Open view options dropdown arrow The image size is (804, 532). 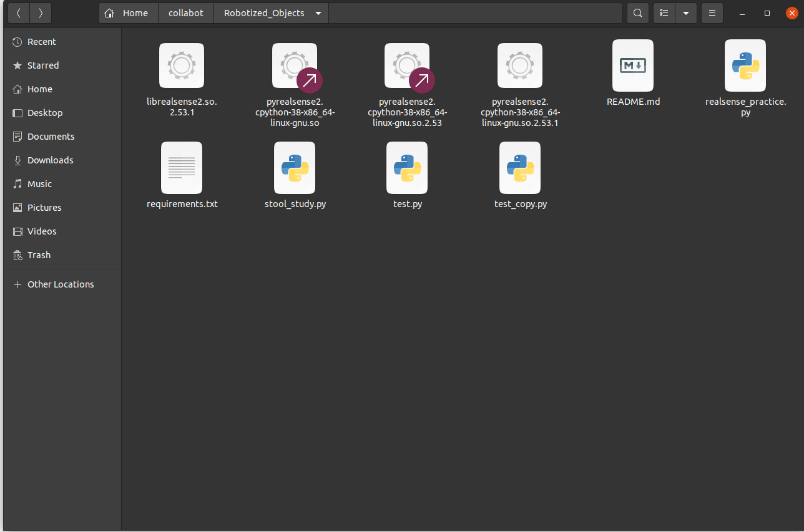coord(686,13)
